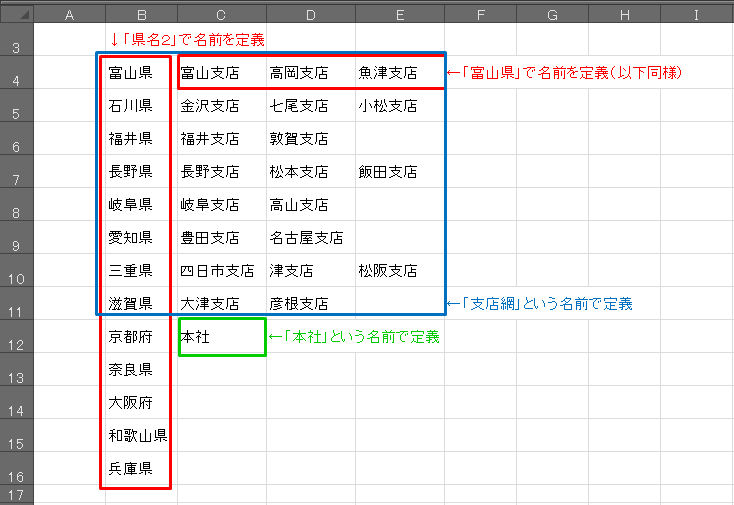Click cell containing 石川県
This screenshot has width=734, height=505.
(x=141, y=105)
